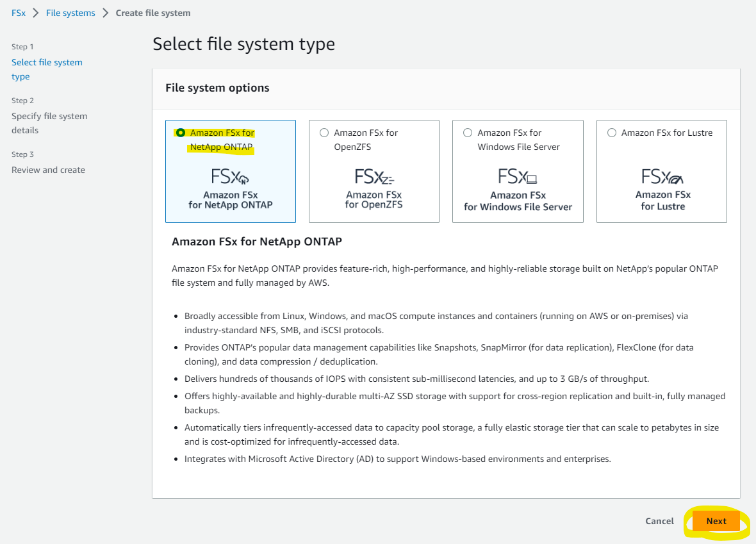Screen dimensions: 756x544
Task: Select the Amazon FSx for Windows File Server radio
Action: tap(468, 132)
